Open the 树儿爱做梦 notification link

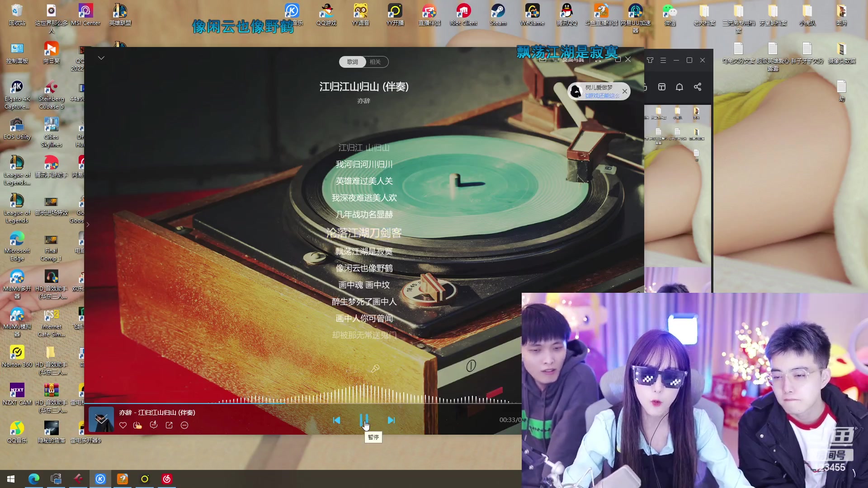point(602,96)
